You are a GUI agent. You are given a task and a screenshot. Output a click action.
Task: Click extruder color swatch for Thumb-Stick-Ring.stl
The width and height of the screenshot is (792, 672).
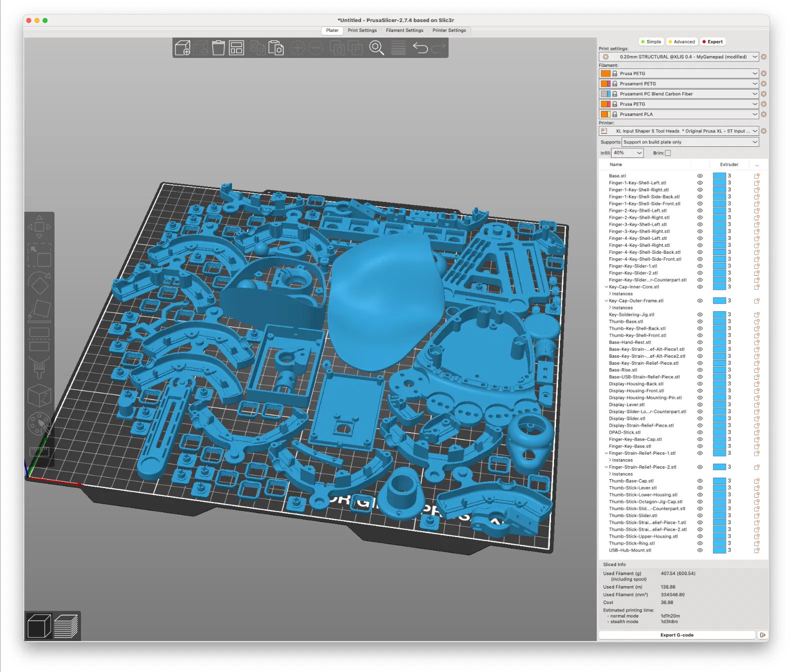[719, 544]
